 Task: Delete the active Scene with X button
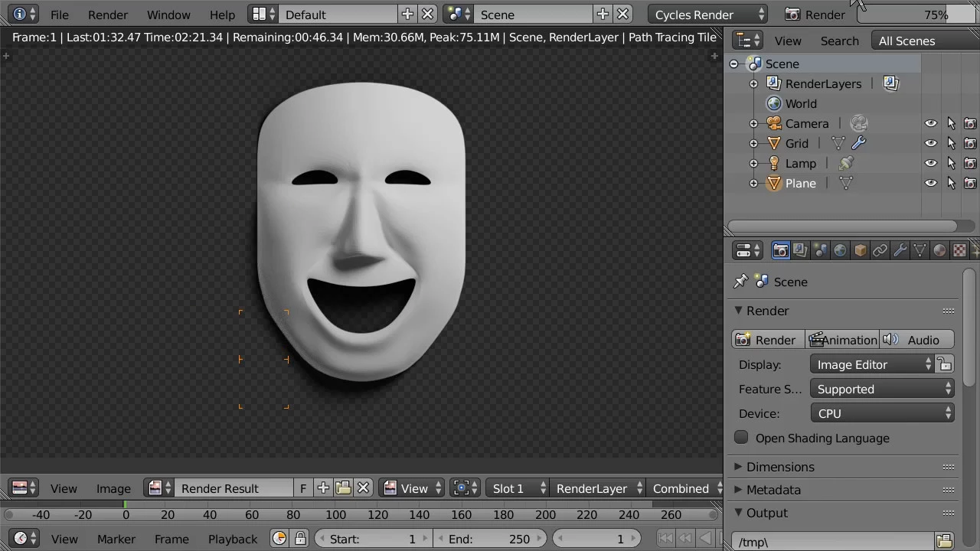[x=623, y=15]
